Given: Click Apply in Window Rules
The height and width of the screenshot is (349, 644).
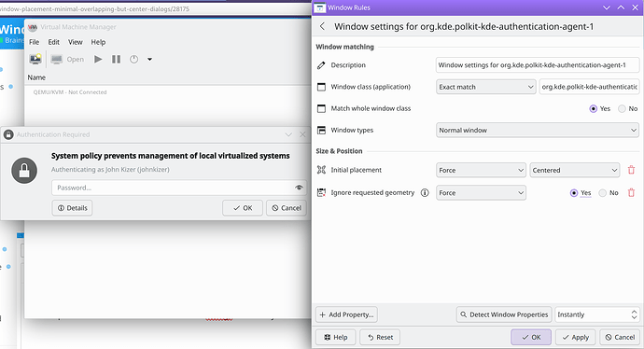Looking at the screenshot, I should tap(576, 337).
